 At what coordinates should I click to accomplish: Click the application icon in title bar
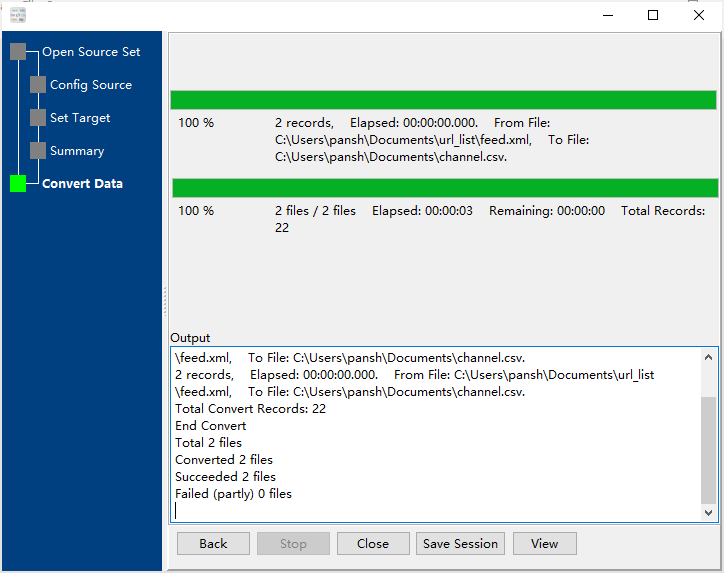(17, 15)
